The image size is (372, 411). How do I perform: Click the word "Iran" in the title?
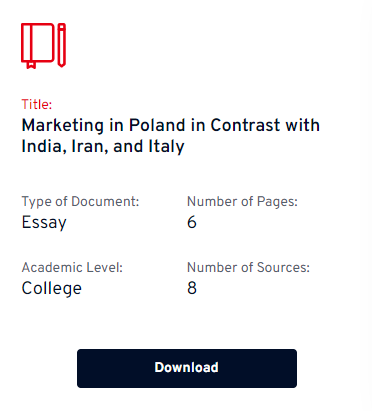[x=90, y=146]
